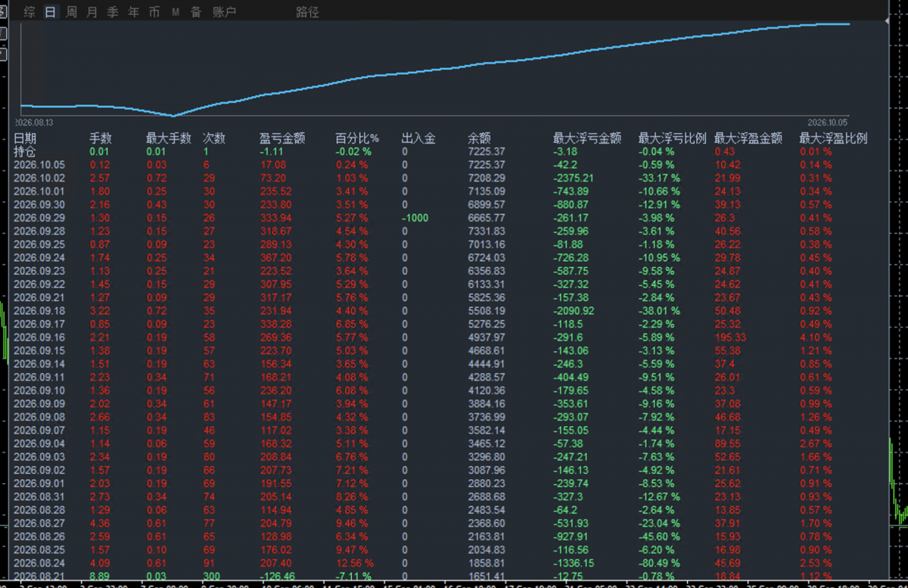Click the -1000 withdrawal value
The width and height of the screenshot is (908, 588).
(x=415, y=218)
